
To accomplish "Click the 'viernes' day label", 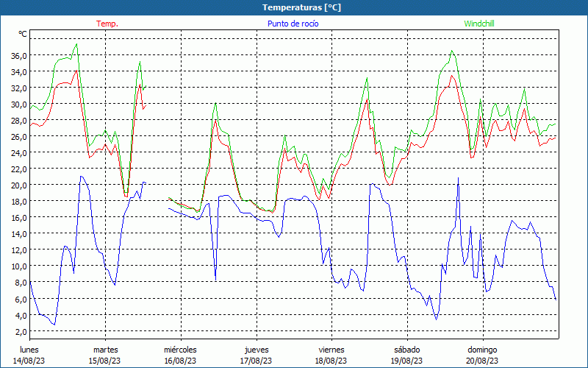I will pos(331,350).
